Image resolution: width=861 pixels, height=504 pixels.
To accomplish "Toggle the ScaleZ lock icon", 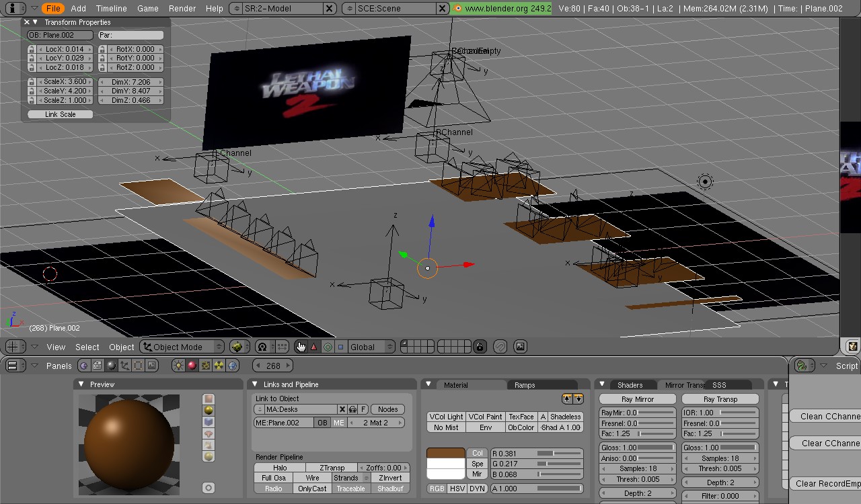I will 31,100.
